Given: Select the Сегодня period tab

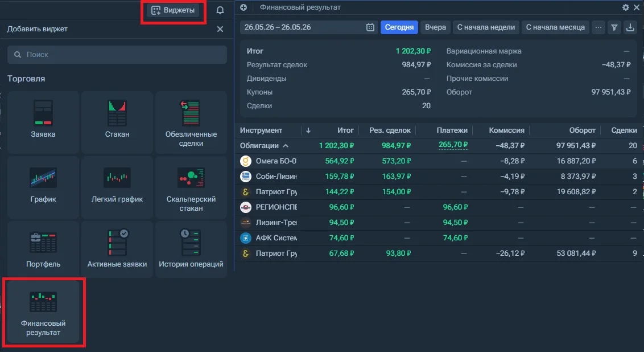Looking at the screenshot, I should point(399,27).
